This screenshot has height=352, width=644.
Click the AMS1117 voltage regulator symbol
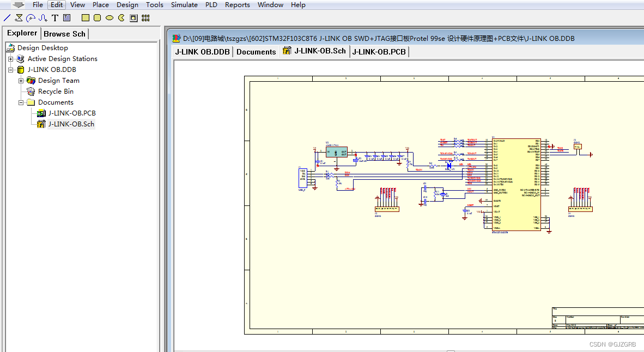[x=336, y=152]
